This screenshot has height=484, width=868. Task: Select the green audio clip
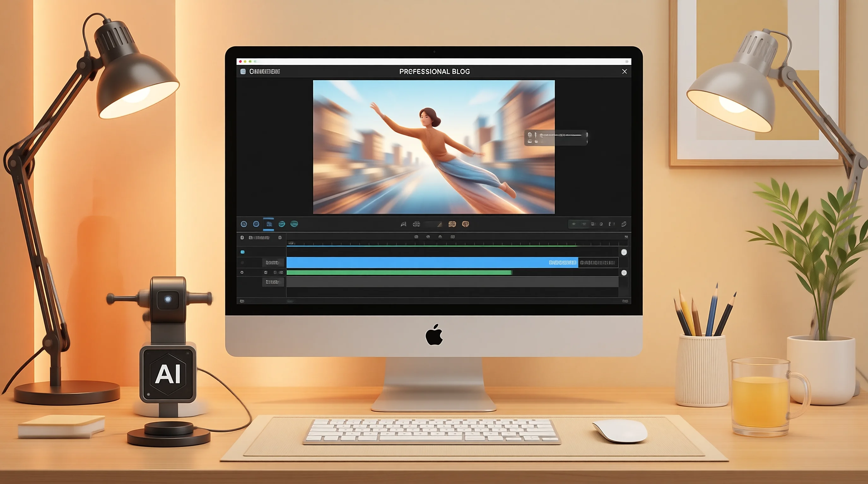[x=399, y=273]
